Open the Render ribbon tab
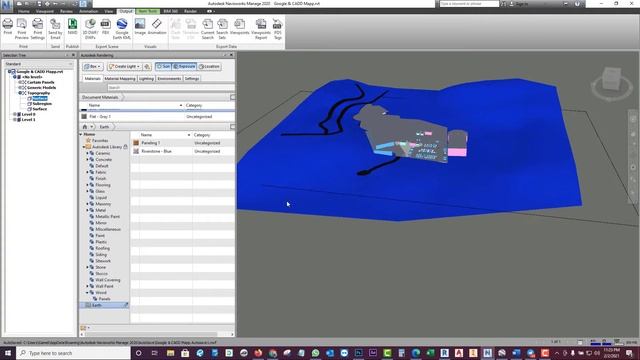This screenshot has height=360, width=640. [x=190, y=11]
